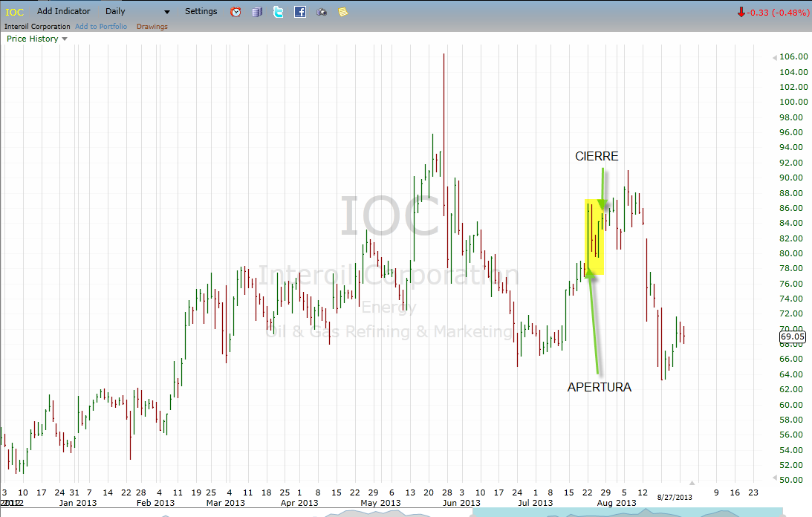
Task: Click the gray triangle on time axis
Action: coord(692,483)
